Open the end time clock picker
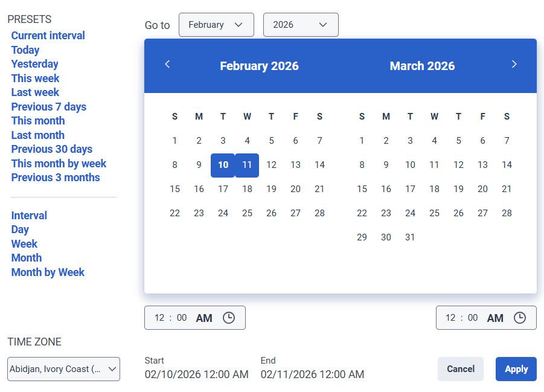 (x=520, y=316)
